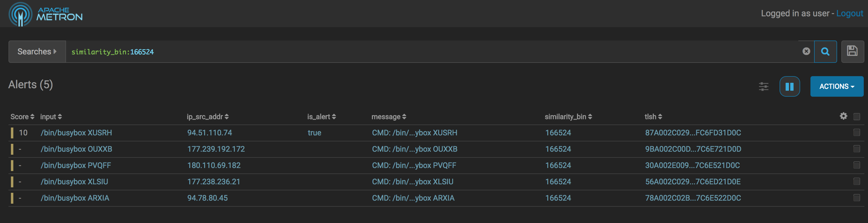
Task: Sort alerts by tlsh column
Action: pos(653,117)
